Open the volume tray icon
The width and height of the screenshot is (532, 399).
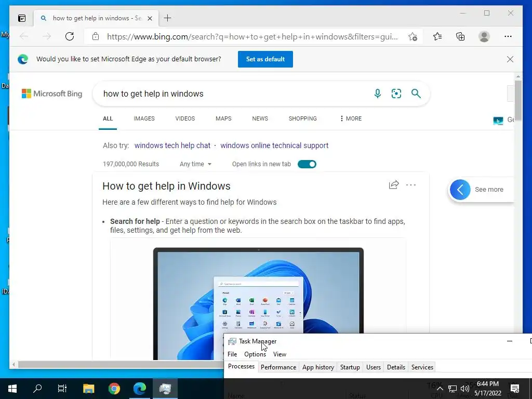tap(464, 389)
